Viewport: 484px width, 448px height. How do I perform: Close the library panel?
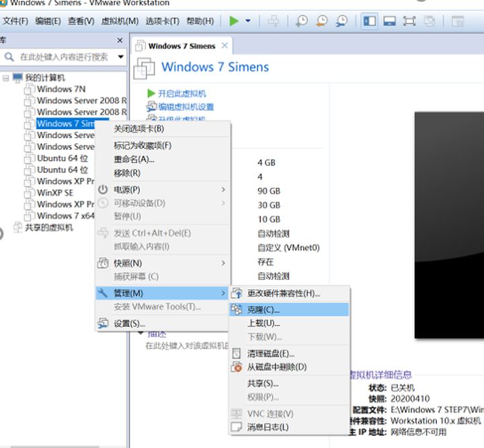(120, 40)
